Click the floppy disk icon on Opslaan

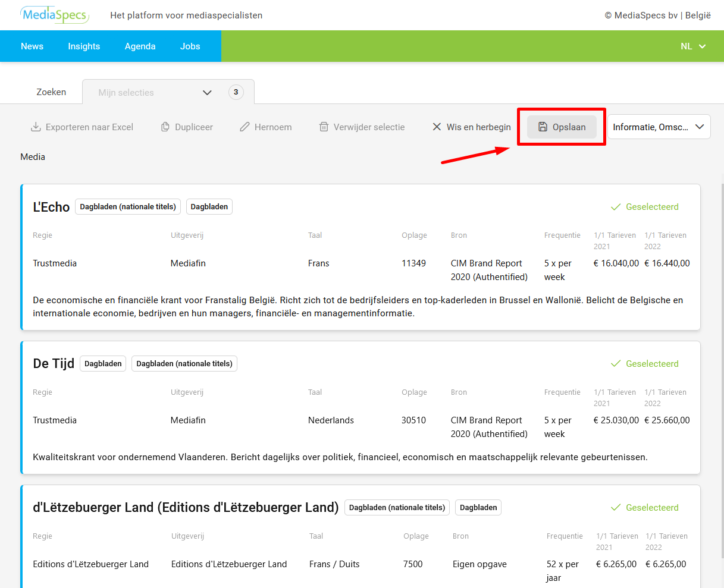click(543, 127)
